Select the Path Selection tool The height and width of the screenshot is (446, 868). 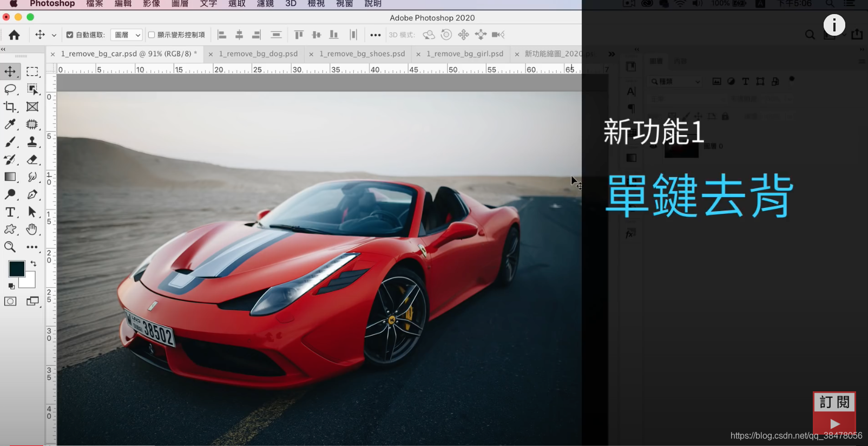pos(32,212)
